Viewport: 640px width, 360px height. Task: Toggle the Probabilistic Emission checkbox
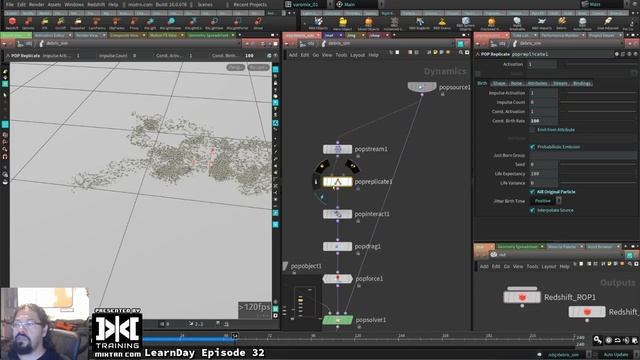532,147
